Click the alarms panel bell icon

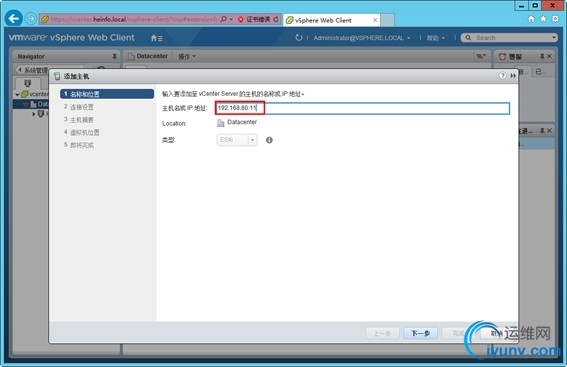pyautogui.click(x=502, y=56)
